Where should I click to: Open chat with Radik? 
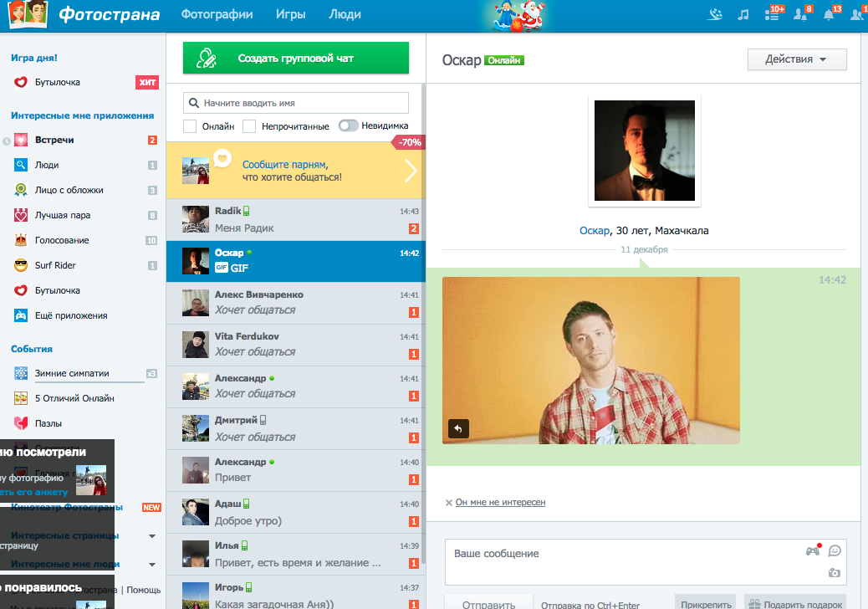coord(296,220)
